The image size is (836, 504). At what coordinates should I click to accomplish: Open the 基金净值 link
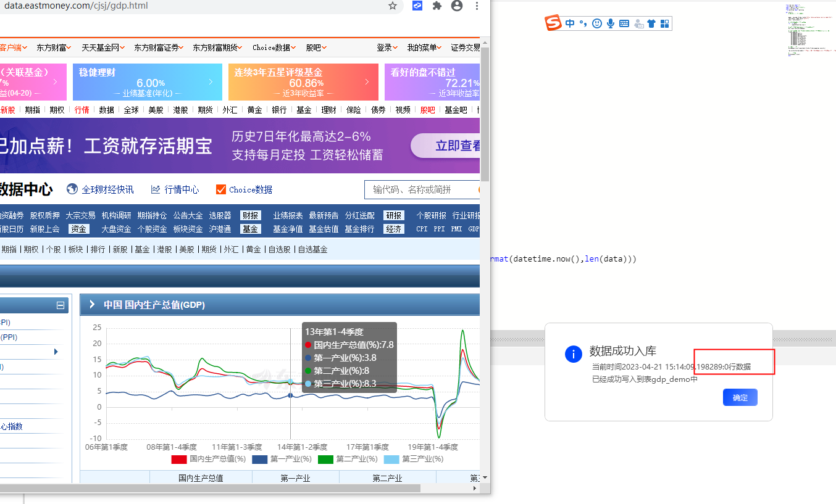pyautogui.click(x=288, y=229)
